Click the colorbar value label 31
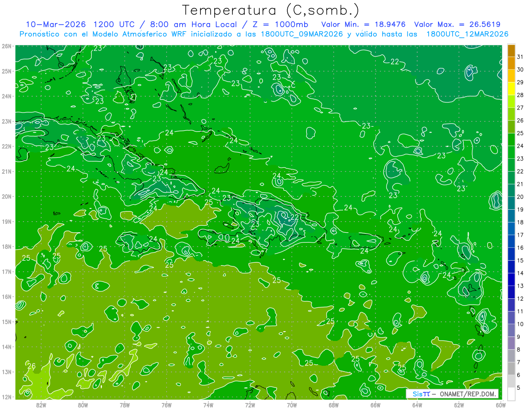Screen dimensions: 532x411 coord(520,57)
